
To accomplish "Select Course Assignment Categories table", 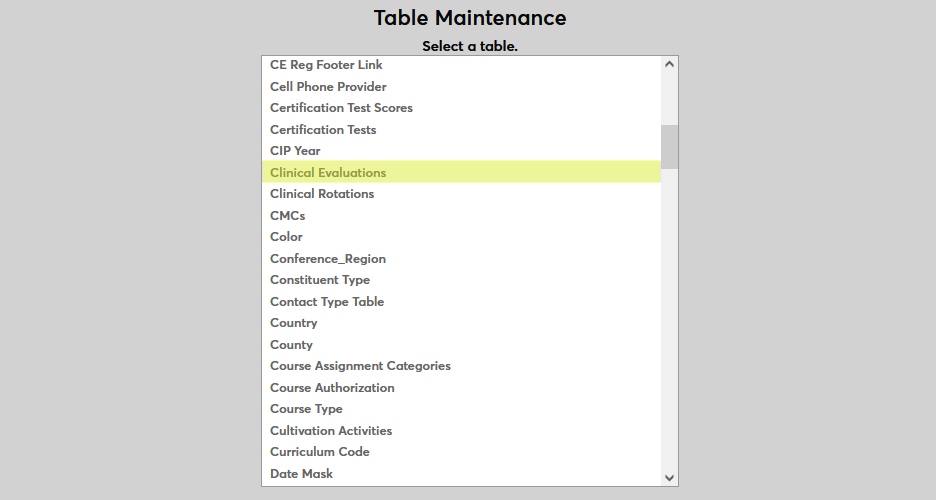I will point(360,366).
